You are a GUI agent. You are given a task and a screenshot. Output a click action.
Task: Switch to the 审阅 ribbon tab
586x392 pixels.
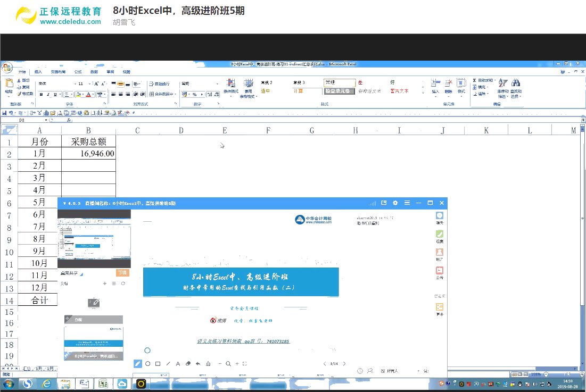tap(110, 72)
